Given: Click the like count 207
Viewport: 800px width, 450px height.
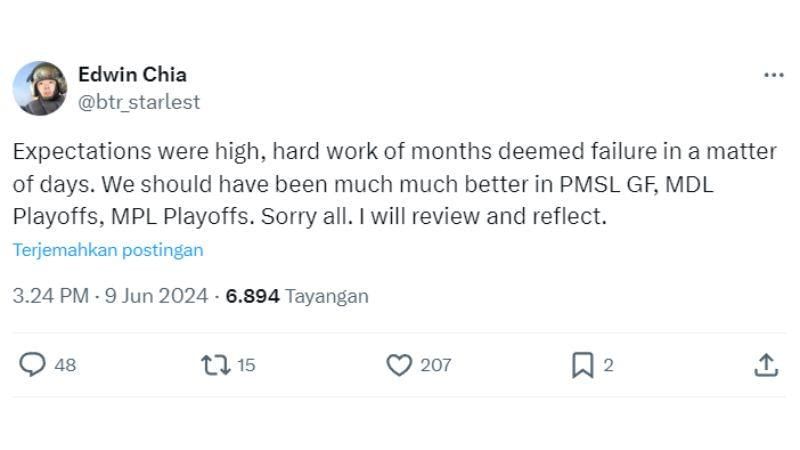Looking at the screenshot, I should pyautogui.click(x=436, y=365).
